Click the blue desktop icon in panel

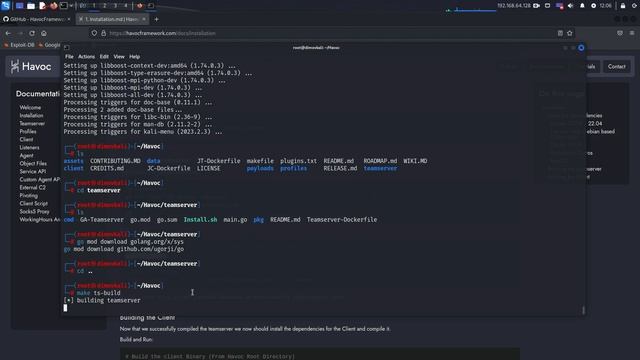(19, 6)
